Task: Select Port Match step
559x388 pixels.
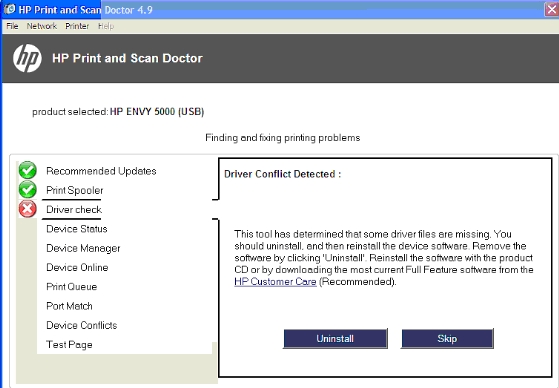Action: 69,306
